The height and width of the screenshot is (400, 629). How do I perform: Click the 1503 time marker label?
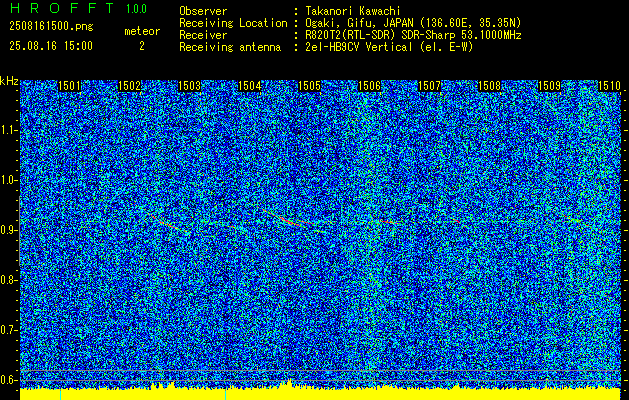tap(189, 86)
